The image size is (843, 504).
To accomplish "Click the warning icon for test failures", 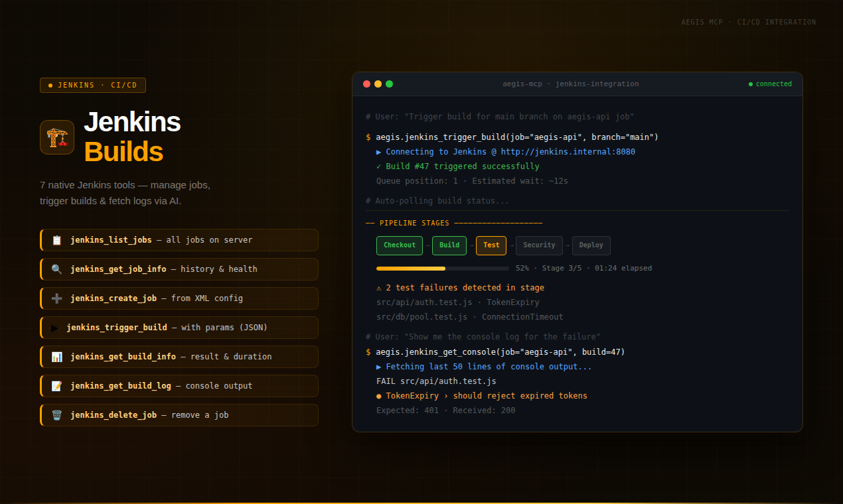I will (x=379, y=288).
